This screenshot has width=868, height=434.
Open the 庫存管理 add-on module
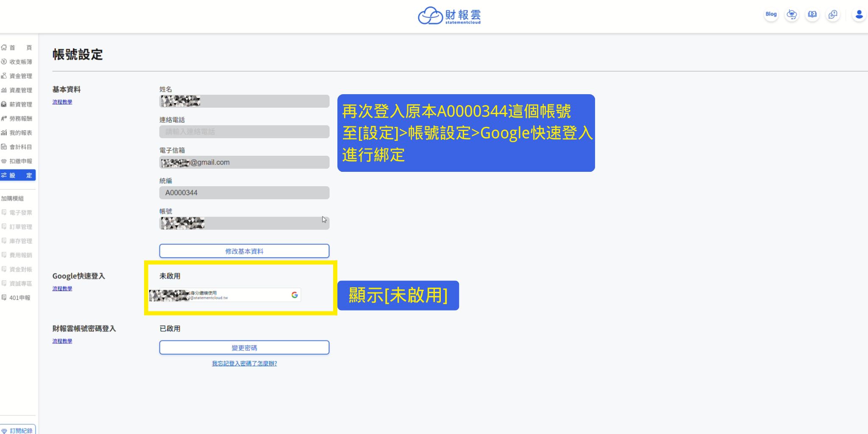[x=17, y=241]
